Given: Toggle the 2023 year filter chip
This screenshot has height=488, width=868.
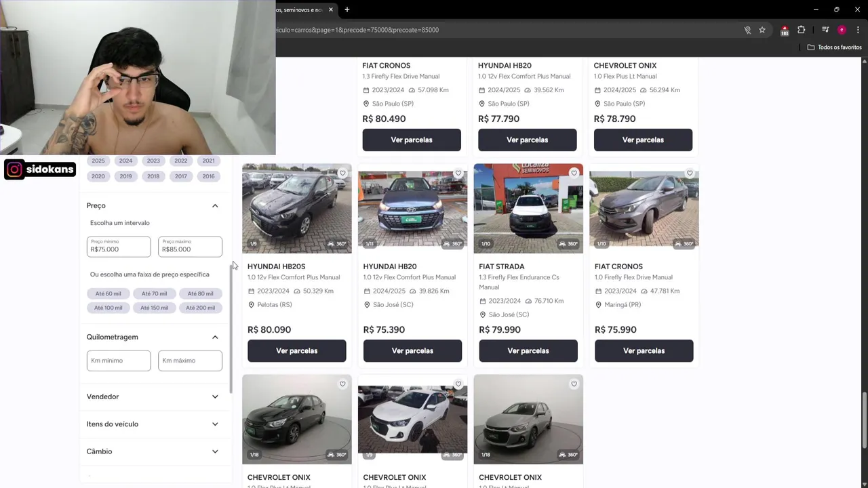Looking at the screenshot, I should click(x=153, y=161).
